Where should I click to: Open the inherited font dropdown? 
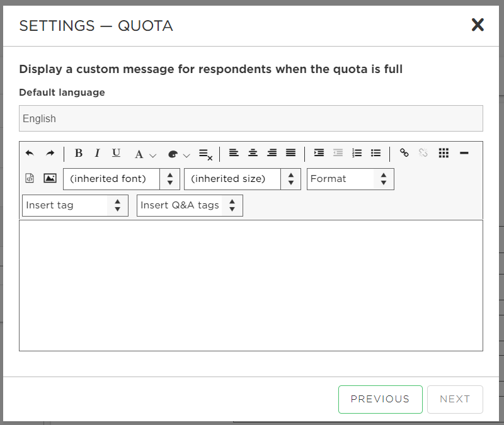tap(122, 179)
